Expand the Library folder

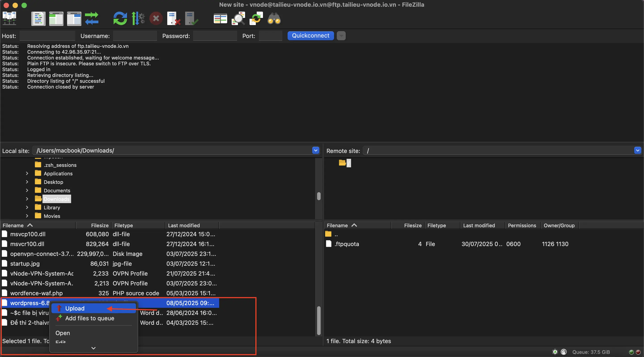(x=27, y=207)
